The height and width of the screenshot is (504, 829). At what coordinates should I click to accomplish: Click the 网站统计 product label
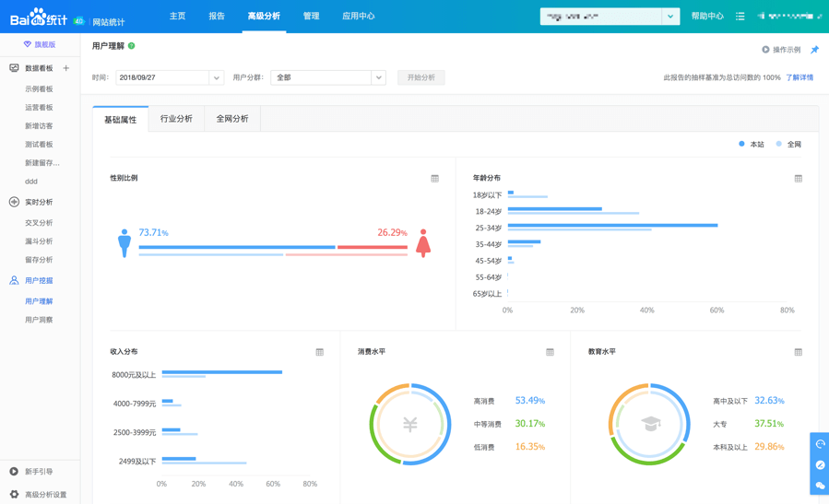(x=109, y=22)
